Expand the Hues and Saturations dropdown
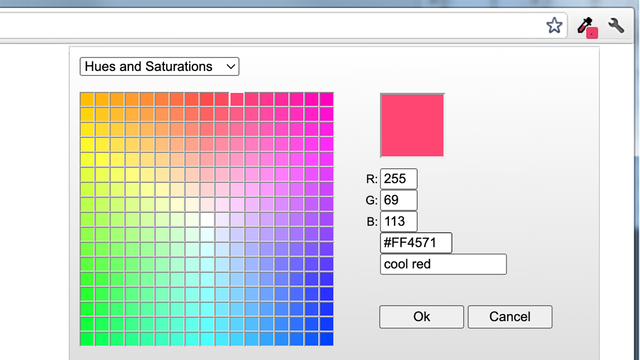Screen dimensions: 640x360 coord(159,67)
